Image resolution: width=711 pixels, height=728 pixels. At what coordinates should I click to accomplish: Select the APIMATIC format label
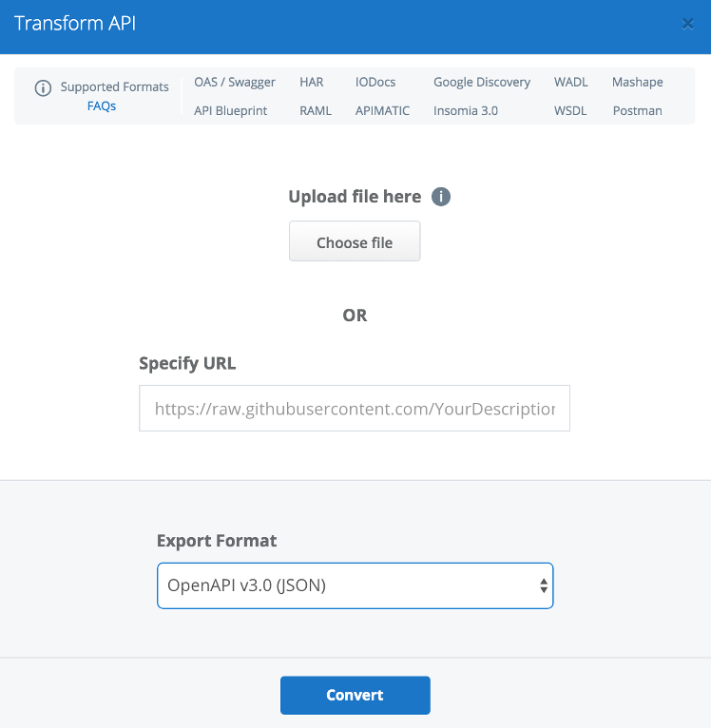pyautogui.click(x=383, y=111)
